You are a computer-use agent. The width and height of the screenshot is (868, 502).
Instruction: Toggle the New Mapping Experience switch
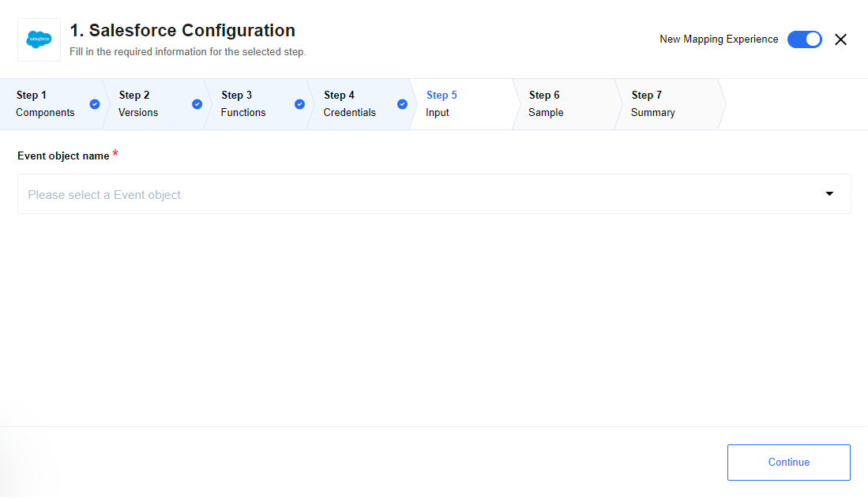pos(804,39)
